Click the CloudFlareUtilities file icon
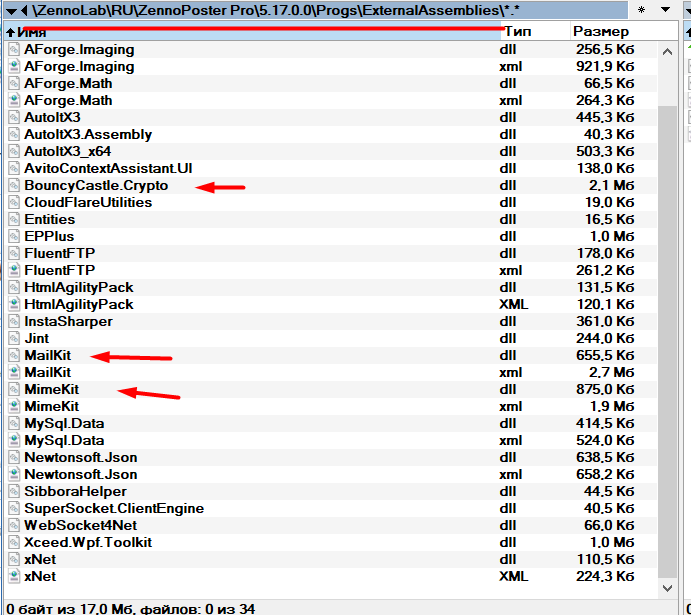This screenshot has height=615, width=691. tap(14, 203)
